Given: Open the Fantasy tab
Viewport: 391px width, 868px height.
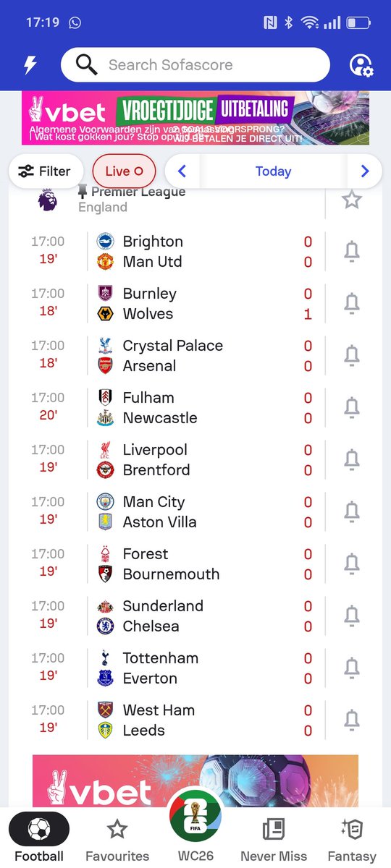Looking at the screenshot, I should 352,839.
